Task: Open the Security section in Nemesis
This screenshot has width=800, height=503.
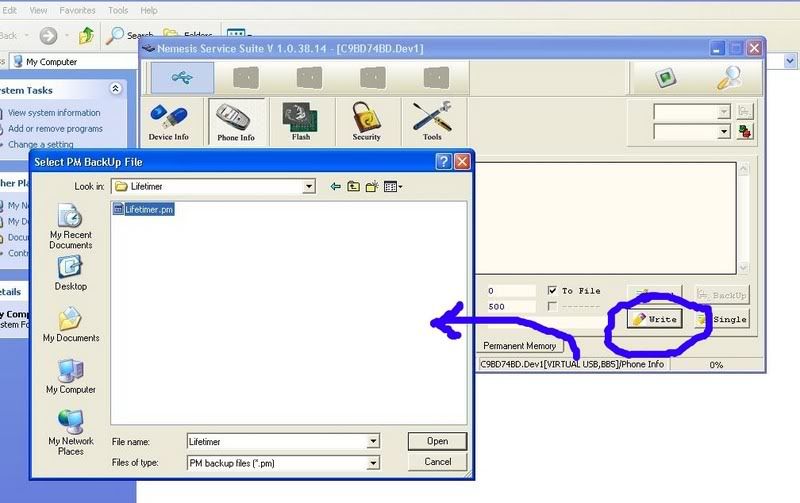Action: pyautogui.click(x=366, y=122)
